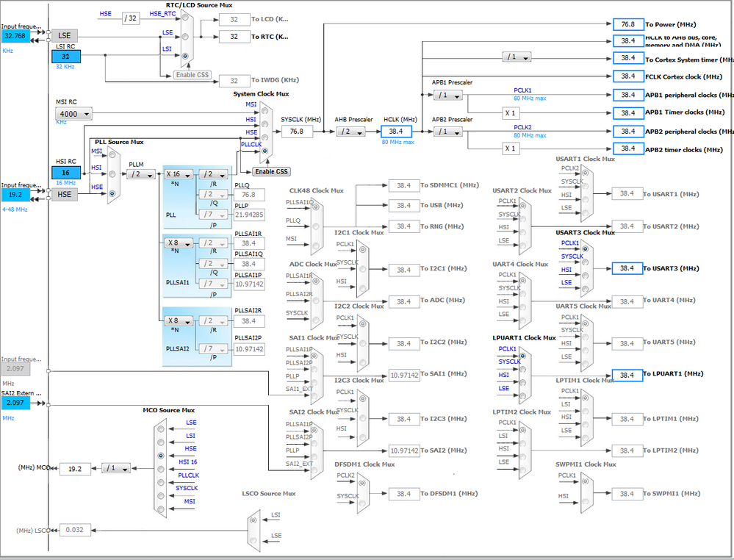Open the APB2 Prescaler dropdown

[448, 132]
